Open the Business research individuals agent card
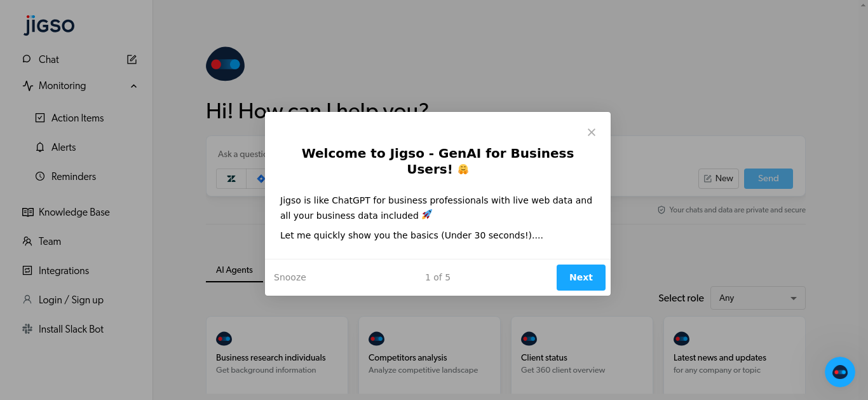This screenshot has width=868, height=400. [x=277, y=355]
